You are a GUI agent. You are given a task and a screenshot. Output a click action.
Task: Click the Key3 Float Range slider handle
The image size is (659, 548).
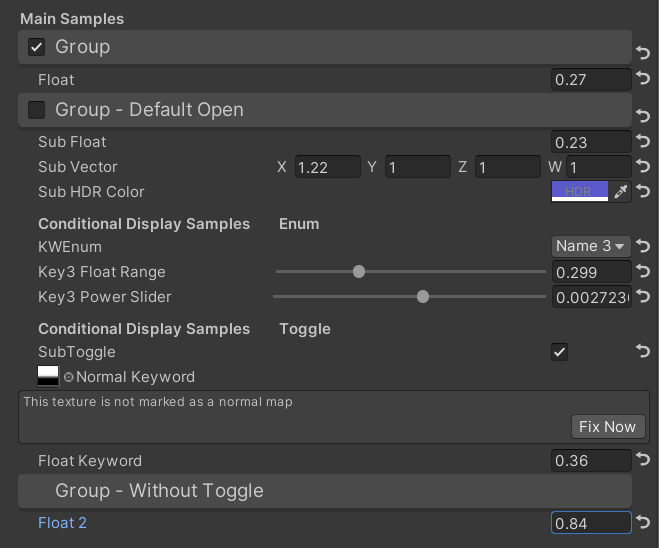[359, 272]
